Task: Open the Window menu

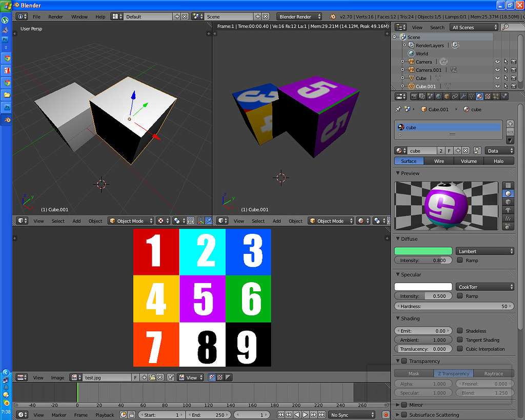Action: [x=79, y=17]
